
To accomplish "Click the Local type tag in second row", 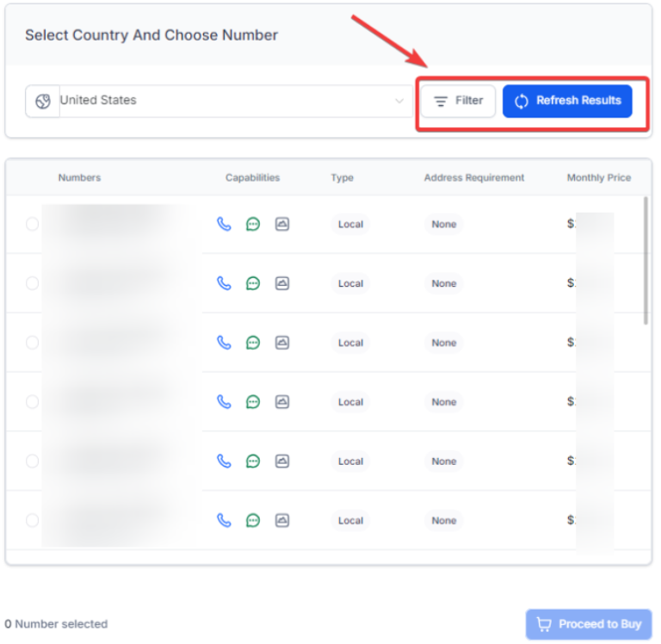I will tap(350, 283).
